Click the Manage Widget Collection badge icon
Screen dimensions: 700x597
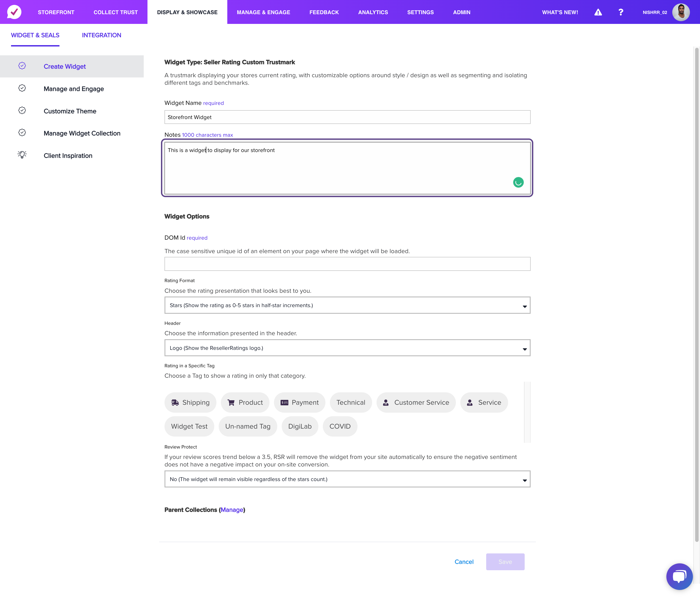(22, 133)
